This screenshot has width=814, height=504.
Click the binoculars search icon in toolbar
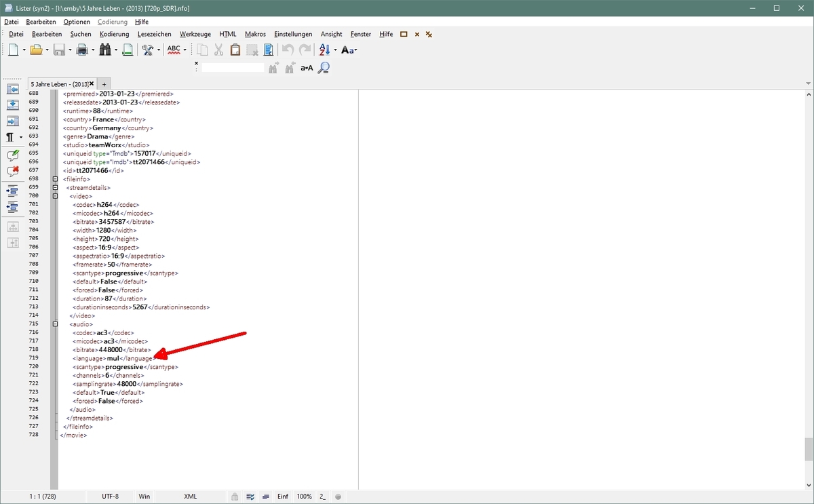[105, 50]
